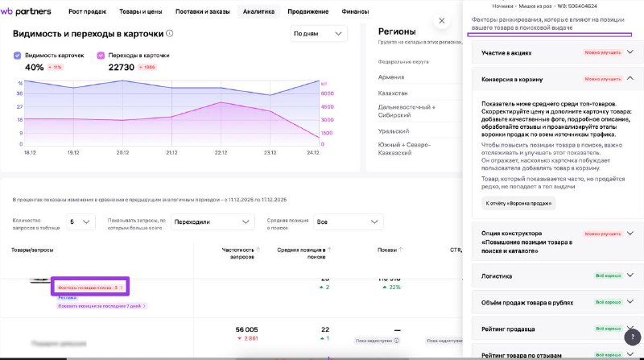Click sort arrow next to Показы
The width and height of the screenshot is (644, 360).
pyautogui.click(x=402, y=250)
